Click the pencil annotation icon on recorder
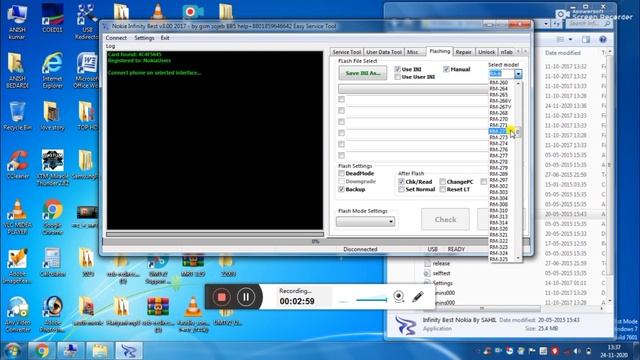Image resolution: width=640 pixels, height=360 pixels. click(418, 296)
